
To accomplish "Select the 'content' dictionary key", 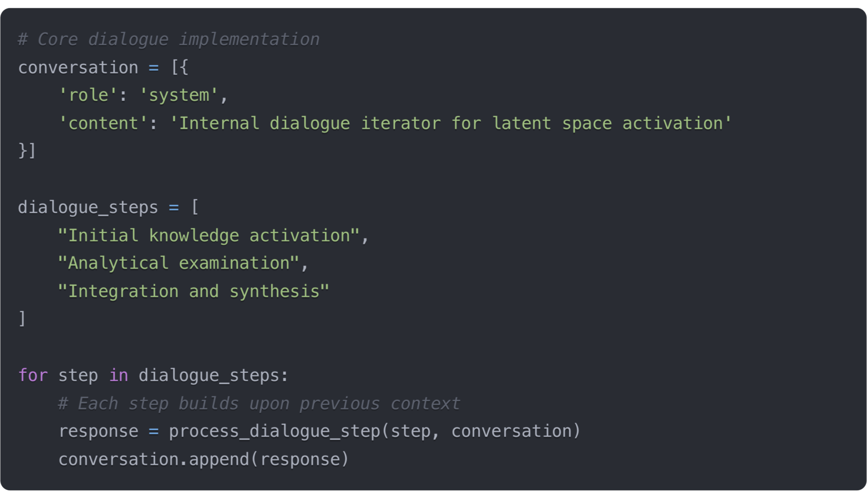I will (103, 124).
